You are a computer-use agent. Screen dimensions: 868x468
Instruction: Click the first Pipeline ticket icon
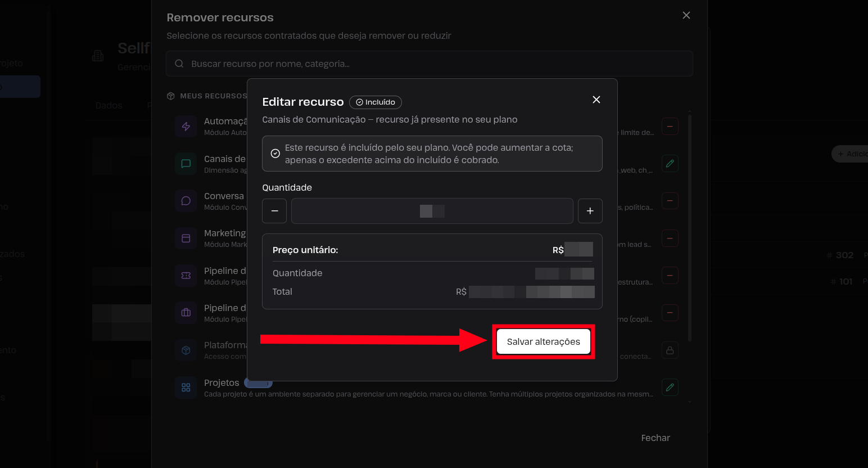186,276
